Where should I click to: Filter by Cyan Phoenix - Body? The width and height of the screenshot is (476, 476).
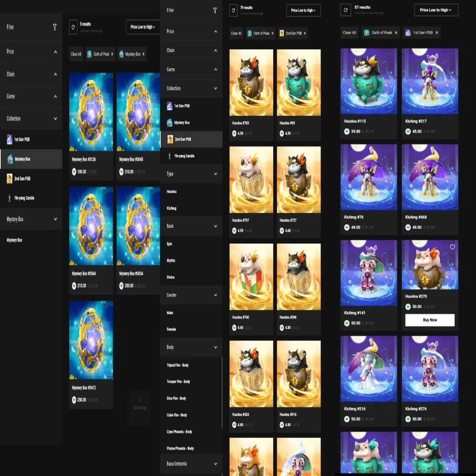coord(179,431)
